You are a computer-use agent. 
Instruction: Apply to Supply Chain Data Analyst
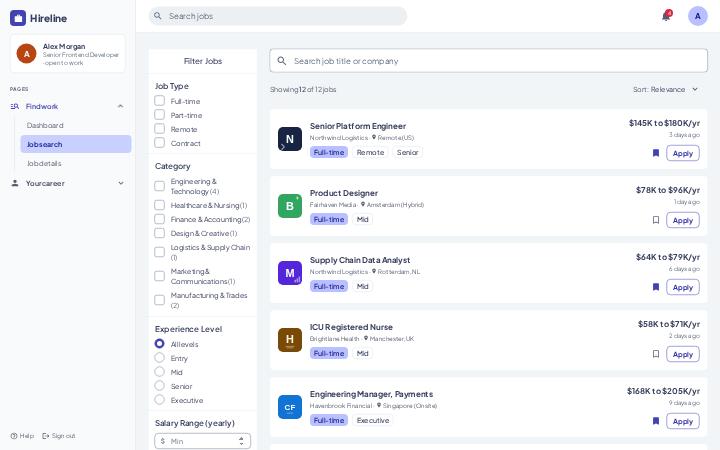683,287
